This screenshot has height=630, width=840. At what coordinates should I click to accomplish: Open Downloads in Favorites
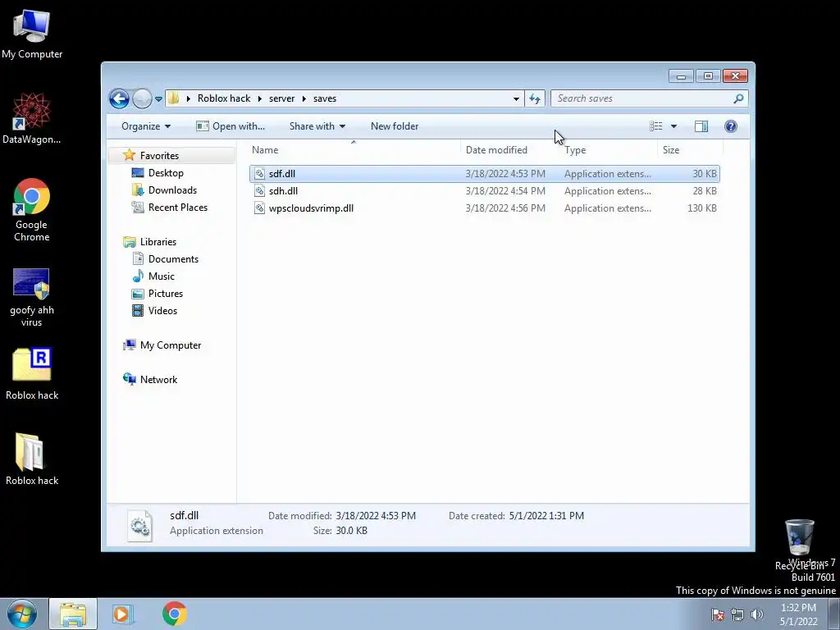[172, 190]
